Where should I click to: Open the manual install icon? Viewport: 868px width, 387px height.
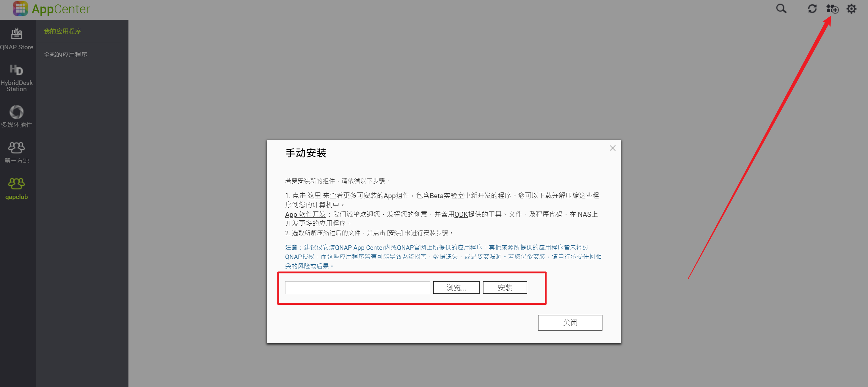(832, 9)
